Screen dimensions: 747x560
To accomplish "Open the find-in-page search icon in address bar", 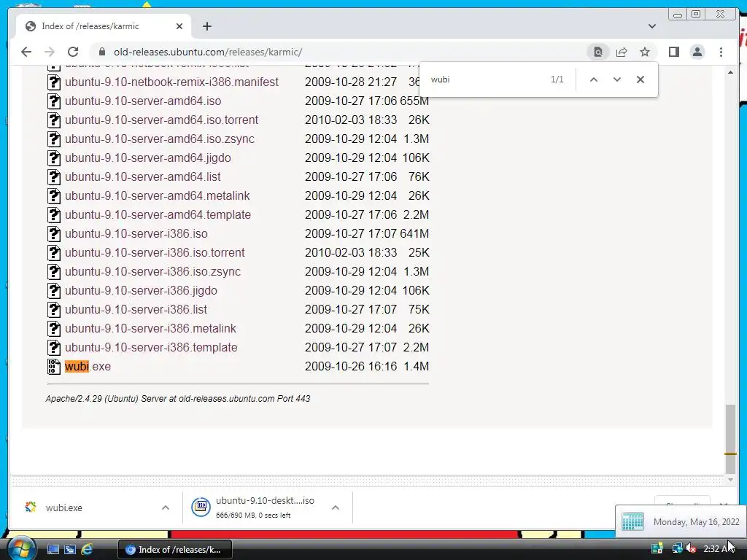I will 598,52.
